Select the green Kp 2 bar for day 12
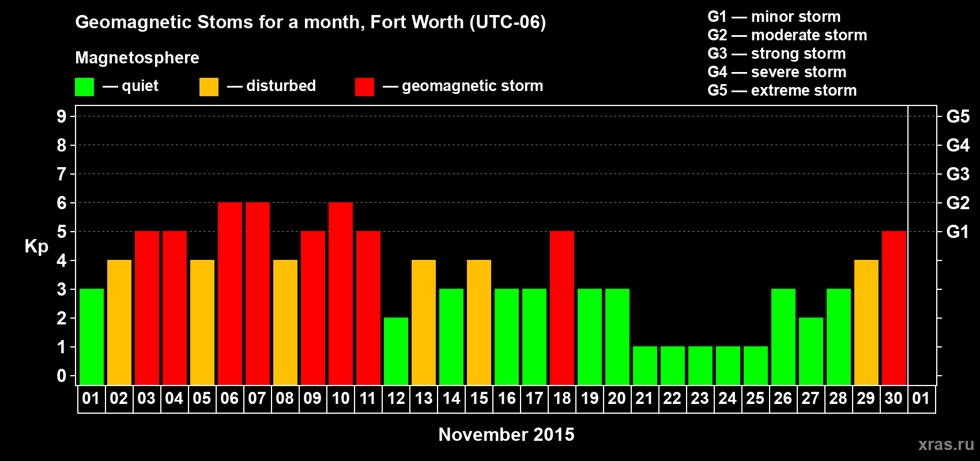 pos(396,351)
